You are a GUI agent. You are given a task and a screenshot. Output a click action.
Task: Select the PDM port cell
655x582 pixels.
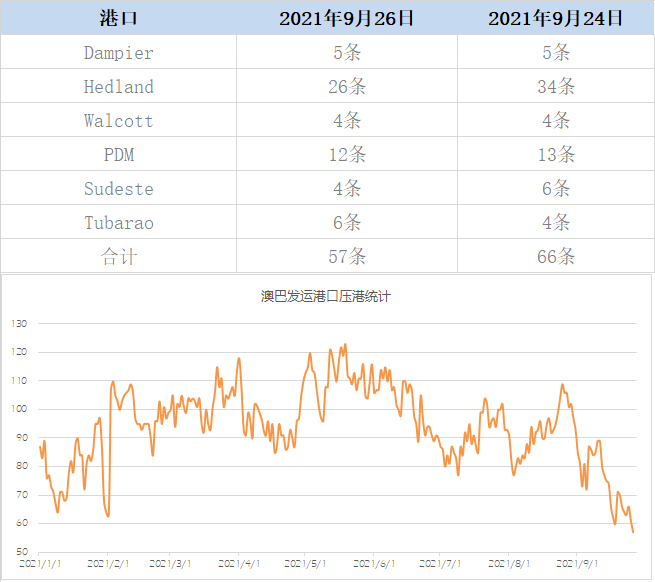pos(119,155)
